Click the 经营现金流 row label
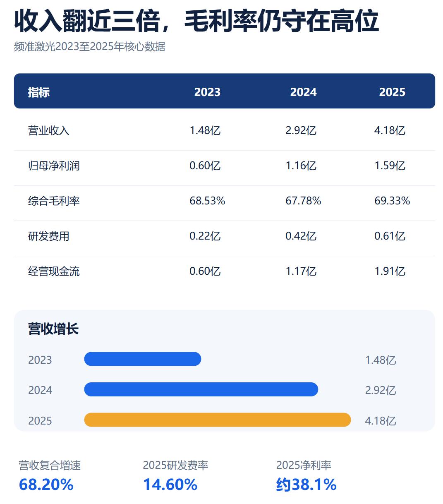Screen dimensions: 443x504 pos(54,271)
